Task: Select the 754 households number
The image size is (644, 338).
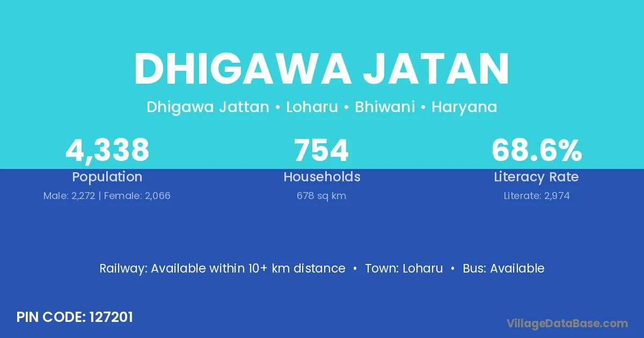Action: click(321, 150)
